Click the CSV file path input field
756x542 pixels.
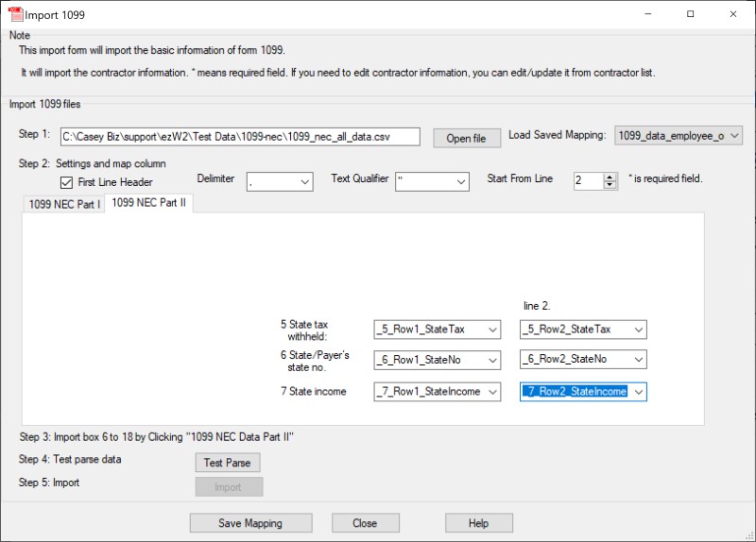click(240, 137)
